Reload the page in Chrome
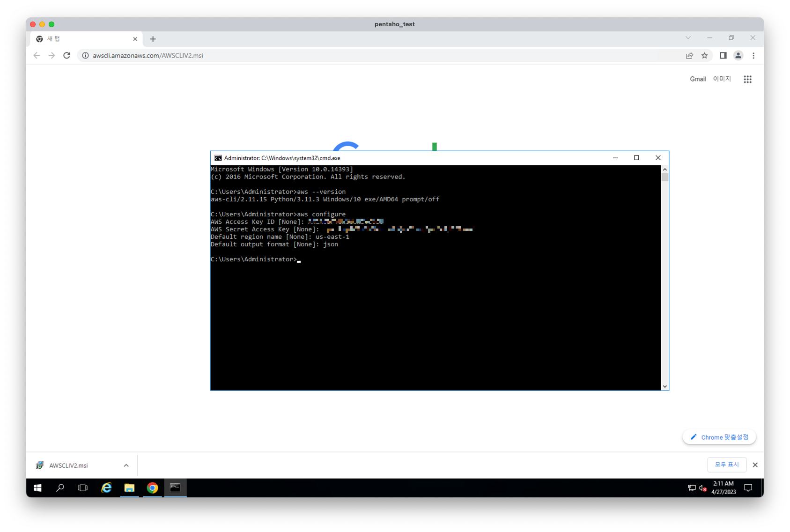The height and width of the screenshot is (532, 790). (x=66, y=55)
